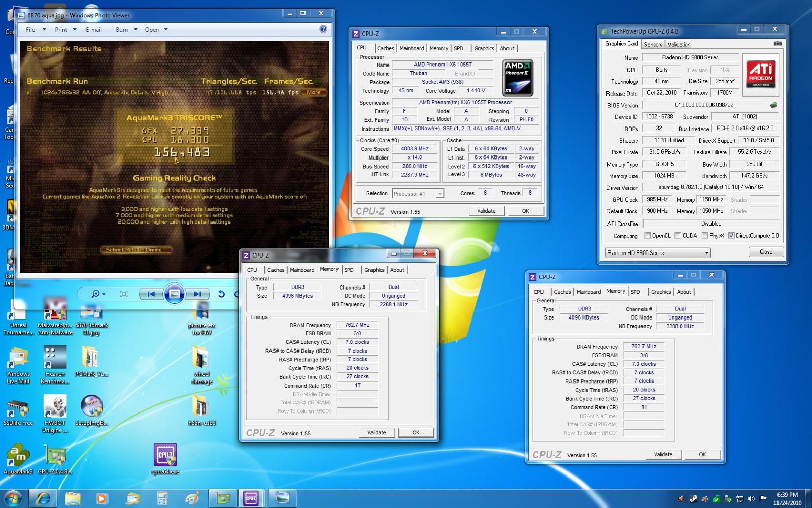Open wheel damage folder on desktop

click(x=201, y=365)
